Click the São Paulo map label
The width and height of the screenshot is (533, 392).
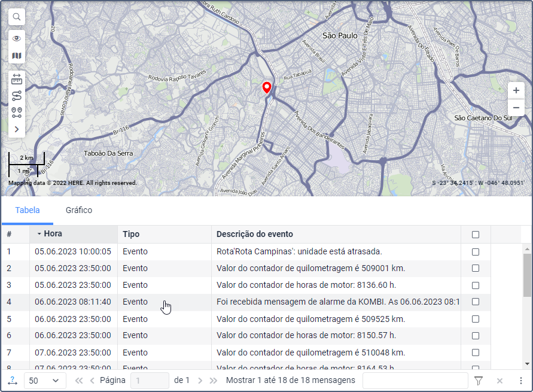coord(340,36)
